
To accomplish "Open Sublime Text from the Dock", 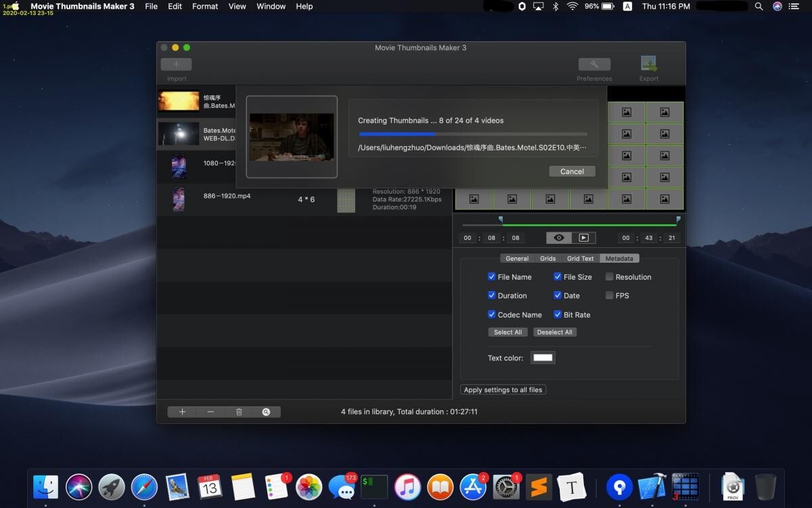I will pos(539,486).
